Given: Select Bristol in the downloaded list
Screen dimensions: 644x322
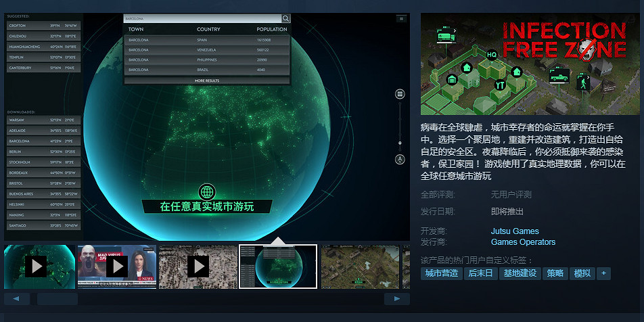Looking at the screenshot, I should coord(43,183).
